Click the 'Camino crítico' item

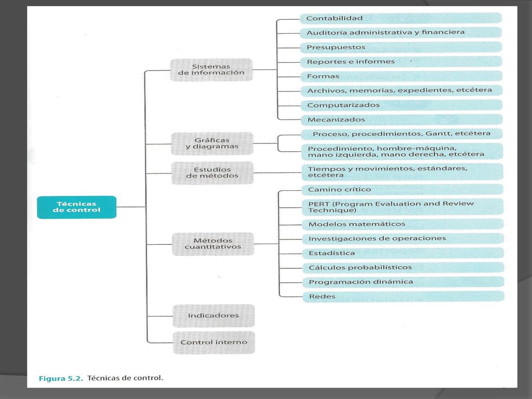click(x=403, y=189)
